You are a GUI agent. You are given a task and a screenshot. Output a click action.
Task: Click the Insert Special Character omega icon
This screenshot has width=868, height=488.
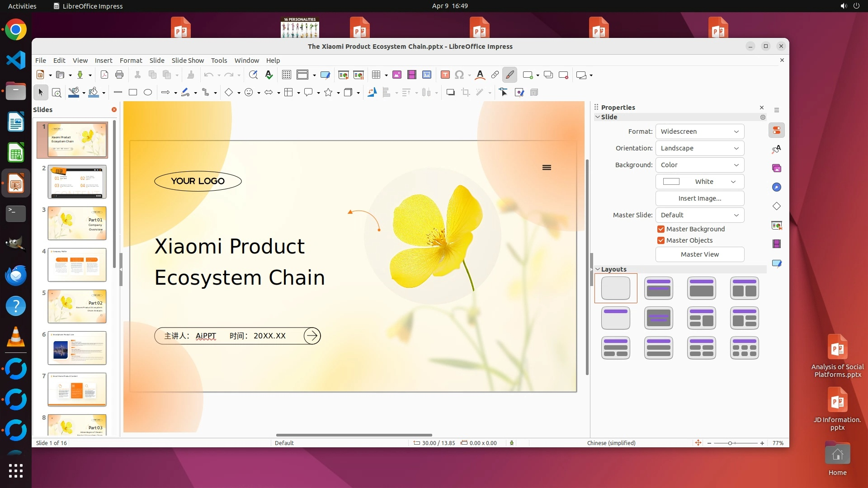459,75
